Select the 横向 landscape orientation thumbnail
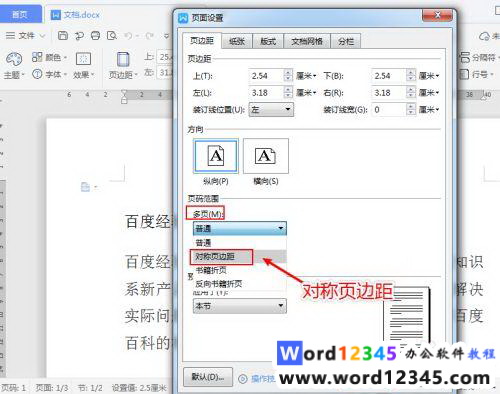Viewport: 500px width, 394px height. coord(266,156)
